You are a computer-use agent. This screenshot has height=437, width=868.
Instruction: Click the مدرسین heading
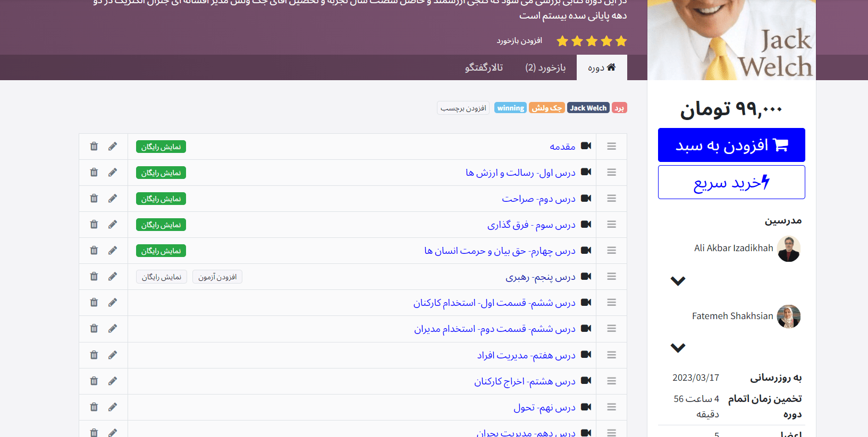tap(783, 220)
